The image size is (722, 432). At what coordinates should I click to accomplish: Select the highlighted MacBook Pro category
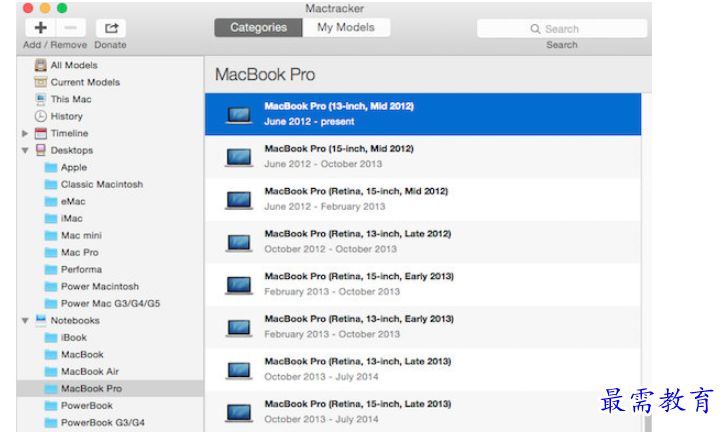pos(110,389)
